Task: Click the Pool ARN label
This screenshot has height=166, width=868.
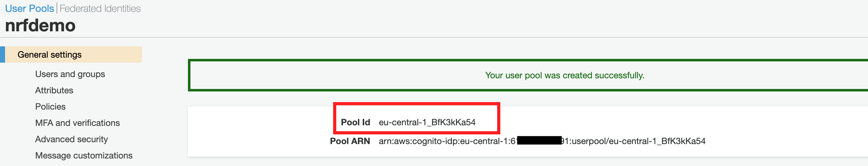Action: point(350,141)
